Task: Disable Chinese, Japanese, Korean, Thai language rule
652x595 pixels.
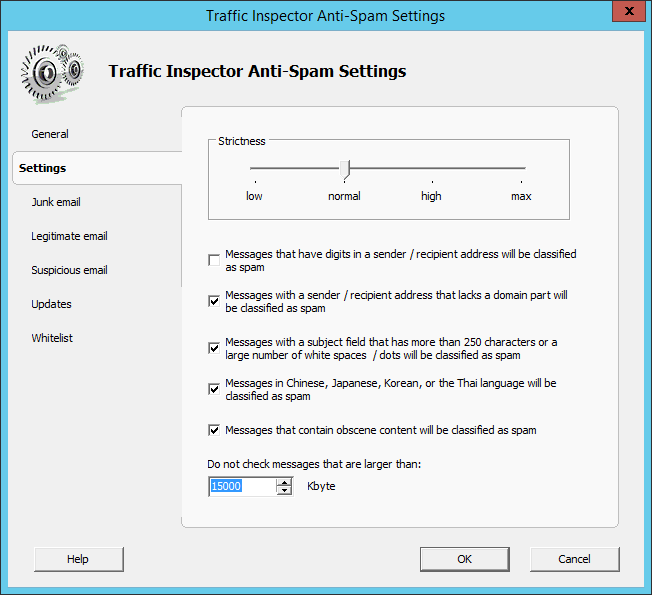Action: pos(214,389)
